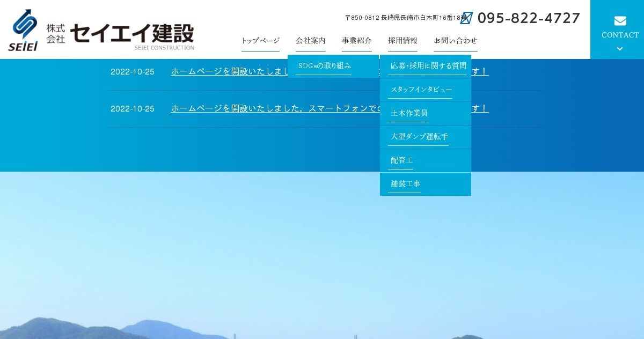The width and height of the screenshot is (644, 339).
Task: Select 舗装工事 from the dropdown
Action: tap(405, 184)
